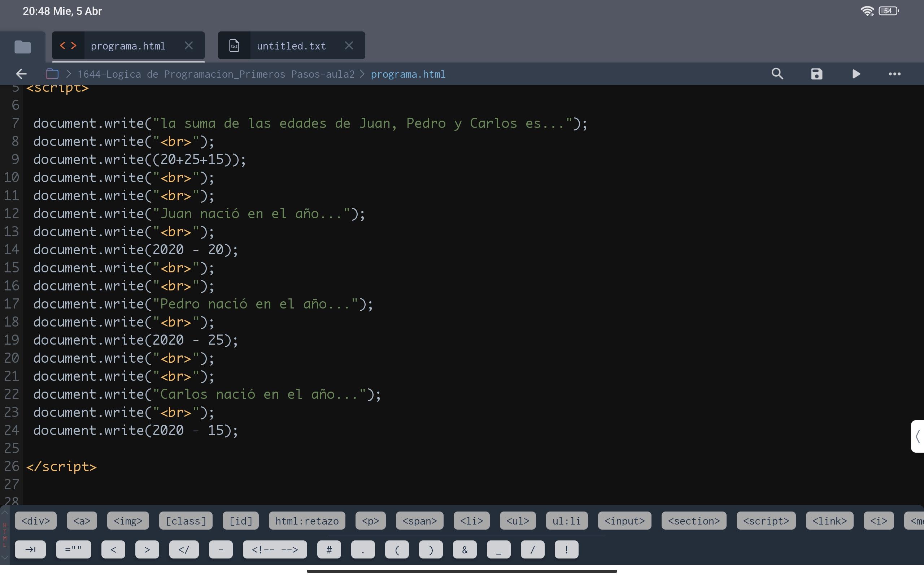924x578 pixels.
Task: Insert a <ul> tag snippet
Action: (518, 521)
